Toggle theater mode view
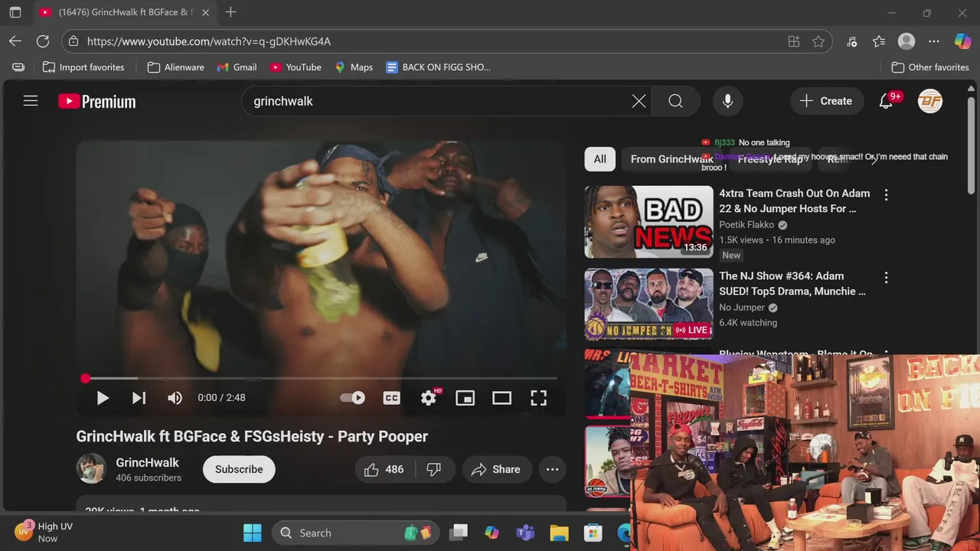Screen dimensions: 980x551 [x=501, y=398]
